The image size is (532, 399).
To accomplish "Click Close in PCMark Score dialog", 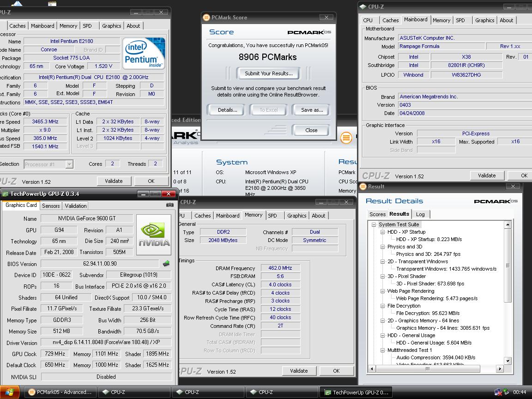I will [x=311, y=130].
